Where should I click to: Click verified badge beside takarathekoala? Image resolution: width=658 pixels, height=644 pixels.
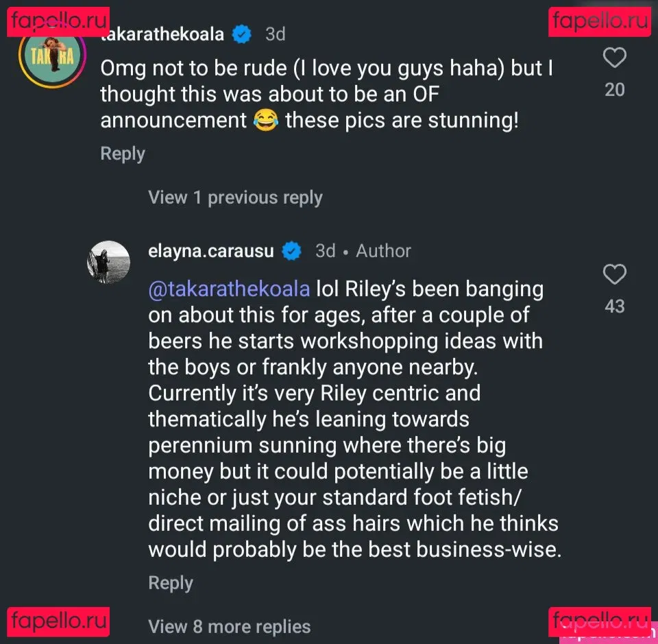(241, 34)
